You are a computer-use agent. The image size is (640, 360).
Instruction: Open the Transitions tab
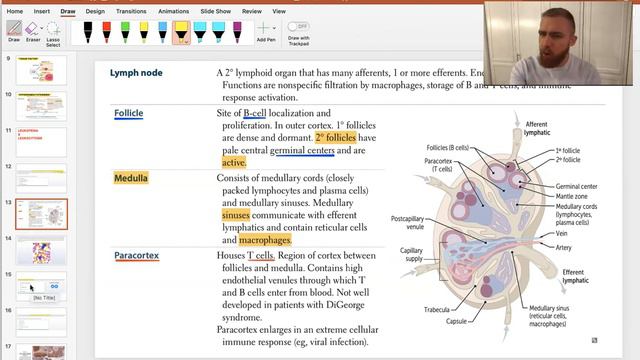coord(131,11)
